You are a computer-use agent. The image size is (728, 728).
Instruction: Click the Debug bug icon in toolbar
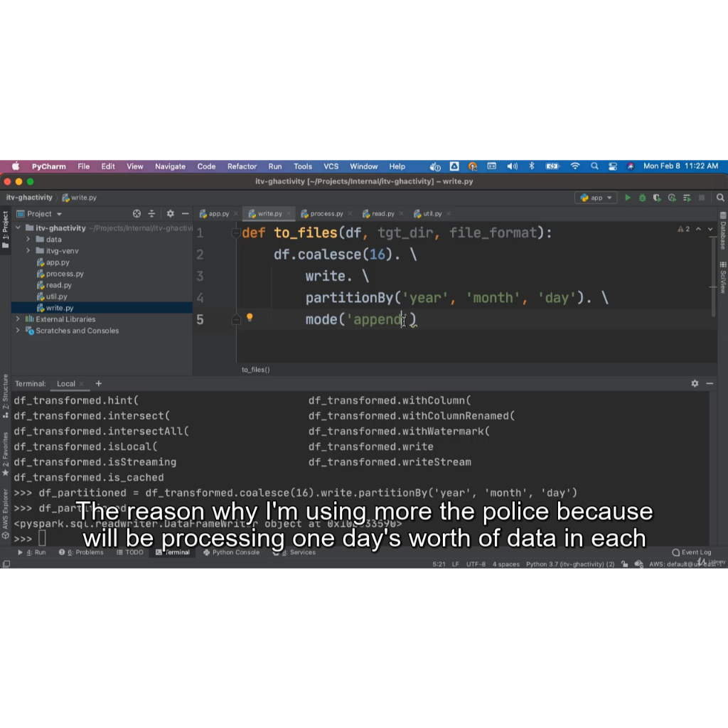click(642, 198)
